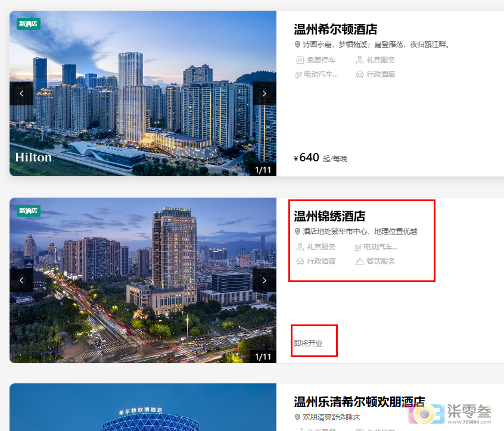
Task: Click the 希尔顿欢朋酒店 building photo
Action: (x=143, y=407)
